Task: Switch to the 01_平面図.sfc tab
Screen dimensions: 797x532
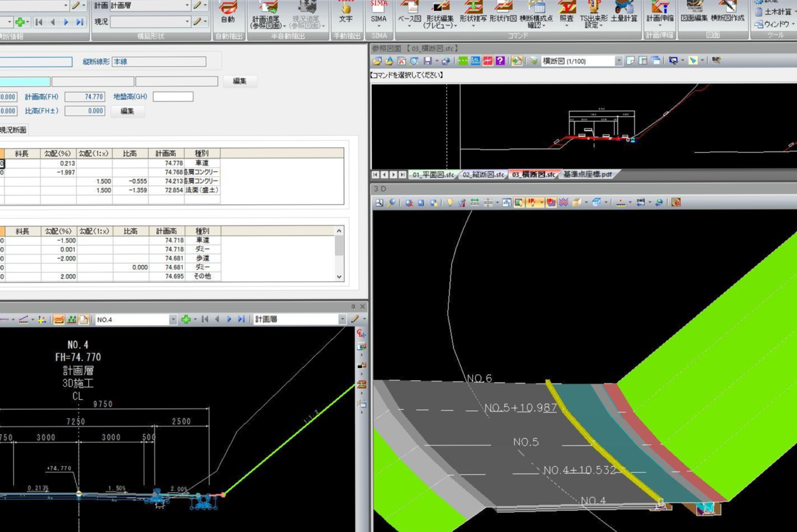Action: coord(433,174)
